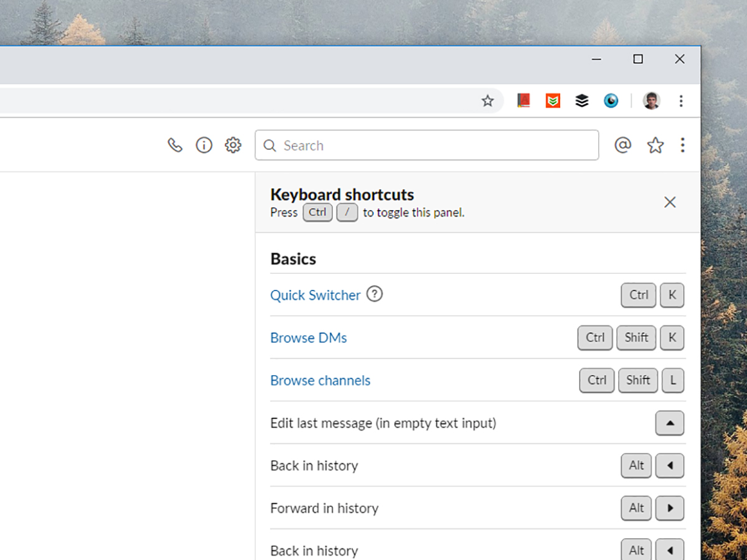Screen dimensions: 747x560
Task: Start a call with the phone icon
Action: [175, 146]
